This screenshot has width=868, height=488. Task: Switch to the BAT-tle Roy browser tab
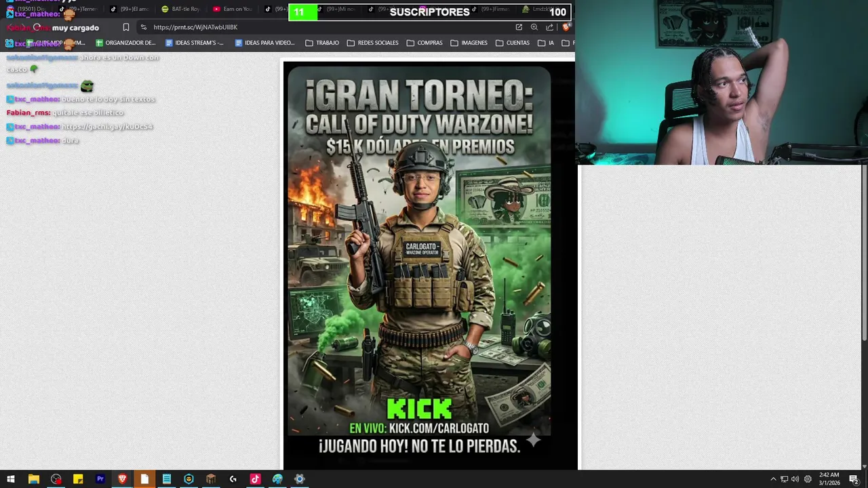pos(181,9)
